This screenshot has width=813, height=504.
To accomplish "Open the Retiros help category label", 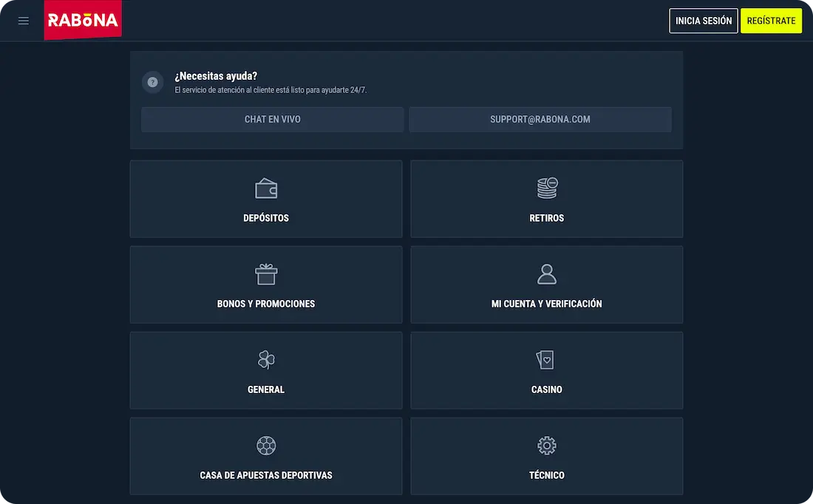I will coord(547,219).
